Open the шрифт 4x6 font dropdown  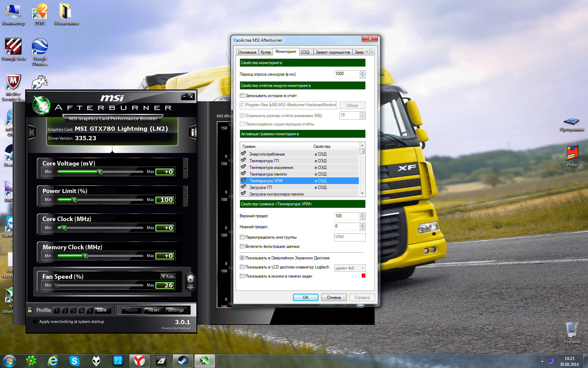pos(350,268)
